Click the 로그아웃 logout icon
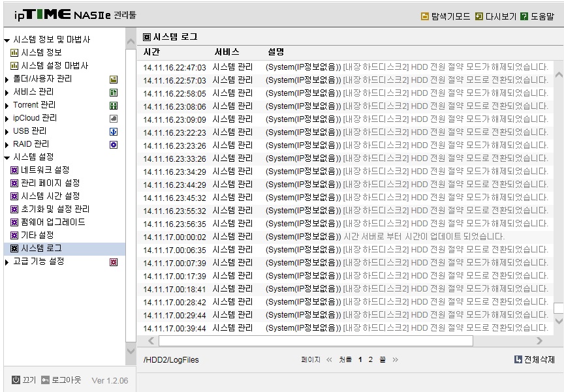The image size is (564, 392). (x=45, y=380)
